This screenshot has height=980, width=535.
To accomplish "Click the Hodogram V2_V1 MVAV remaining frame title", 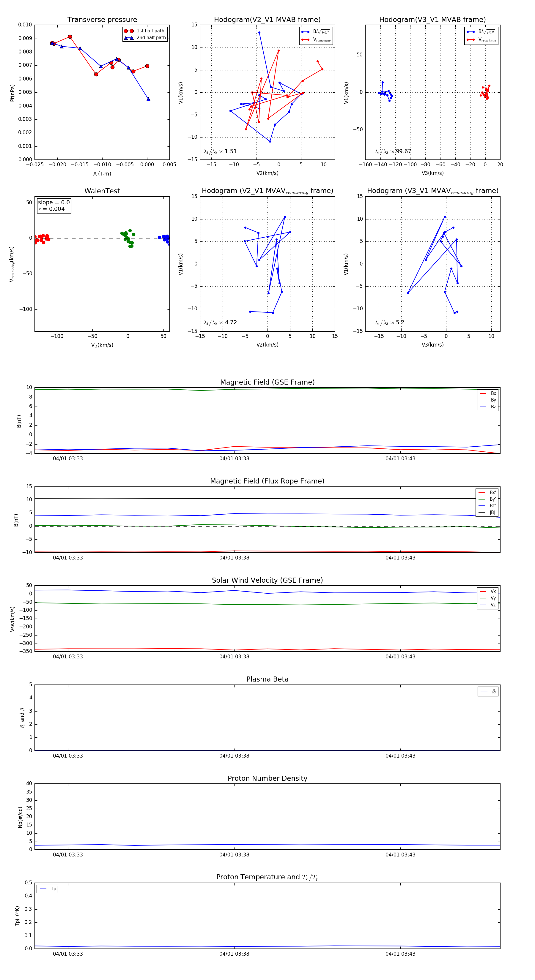I will pos(267,191).
